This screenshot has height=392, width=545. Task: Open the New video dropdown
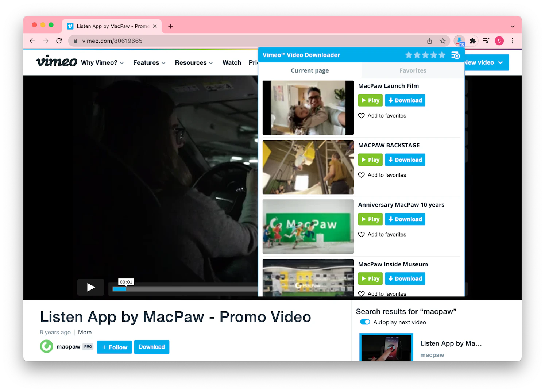(487, 62)
